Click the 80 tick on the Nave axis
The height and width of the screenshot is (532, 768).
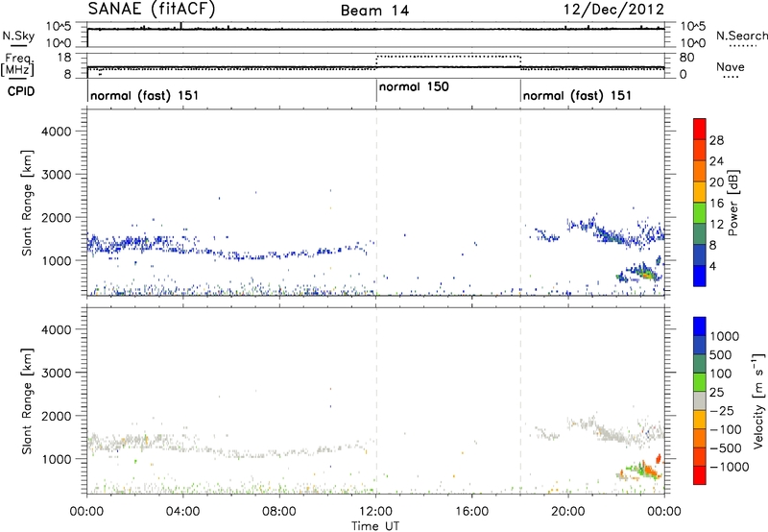(686, 58)
